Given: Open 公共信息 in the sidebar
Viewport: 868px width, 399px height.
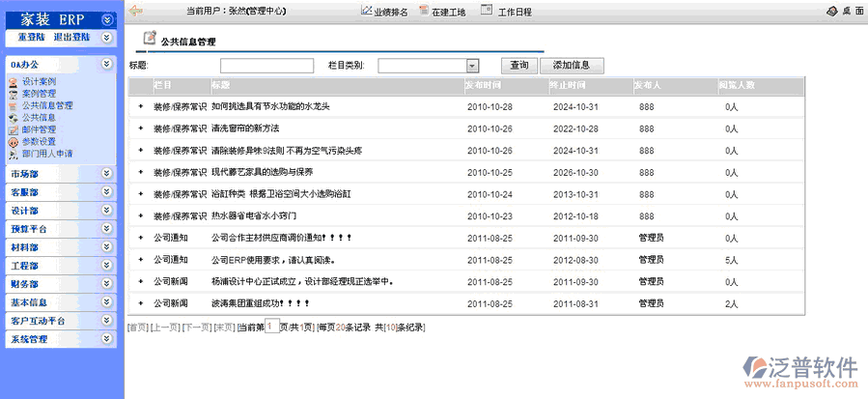Looking at the screenshot, I should click(x=39, y=118).
